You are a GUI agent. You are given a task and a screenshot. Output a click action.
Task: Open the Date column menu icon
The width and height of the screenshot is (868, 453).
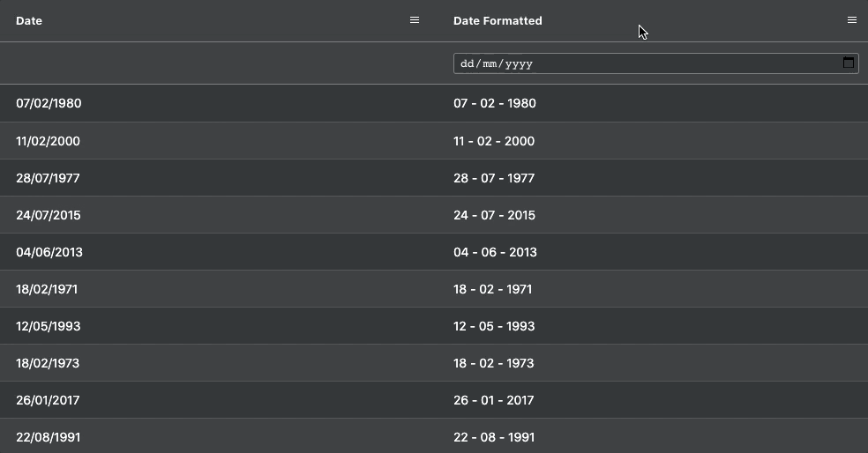coord(414,20)
